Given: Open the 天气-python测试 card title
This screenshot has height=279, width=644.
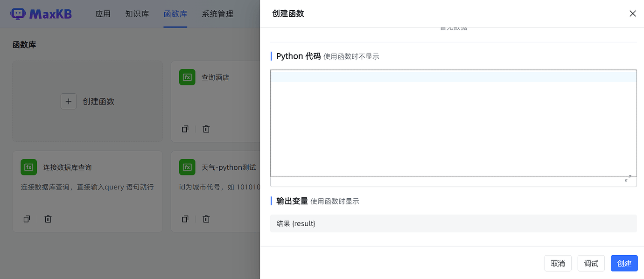Looking at the screenshot, I should click(229, 167).
